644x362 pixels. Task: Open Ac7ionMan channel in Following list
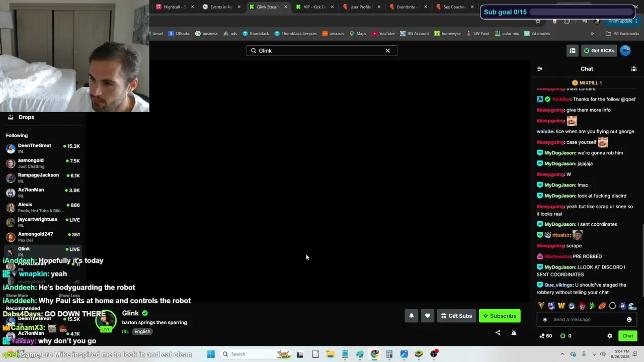coord(43,193)
